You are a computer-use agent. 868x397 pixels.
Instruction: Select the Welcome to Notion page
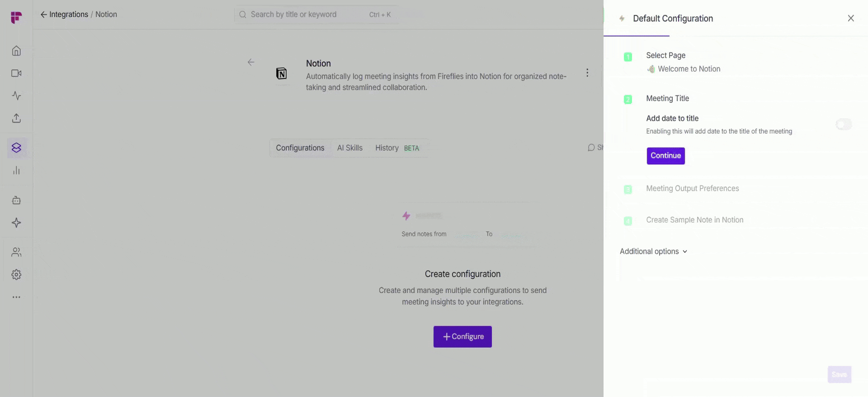tap(684, 69)
